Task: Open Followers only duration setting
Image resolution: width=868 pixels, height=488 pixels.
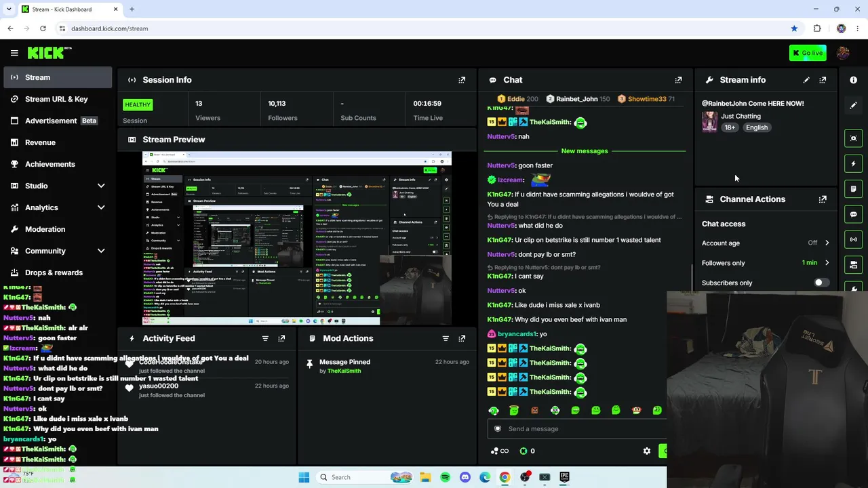Action: pyautogui.click(x=766, y=263)
